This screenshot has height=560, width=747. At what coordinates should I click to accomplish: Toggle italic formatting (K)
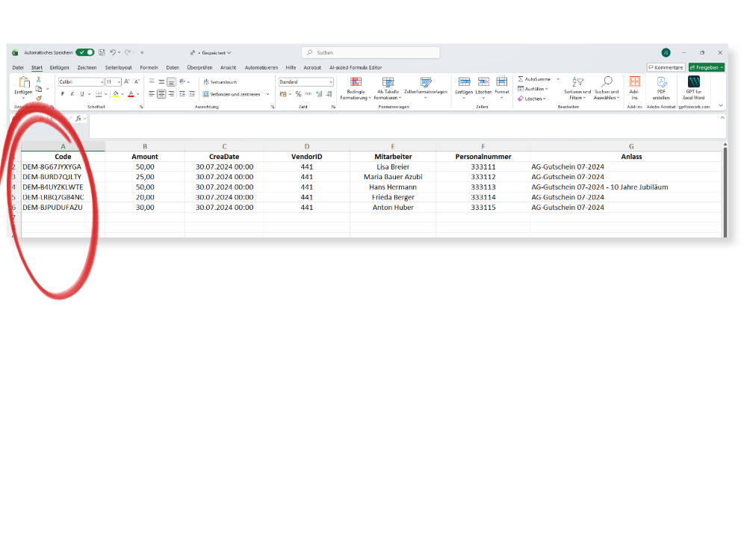pos(72,94)
